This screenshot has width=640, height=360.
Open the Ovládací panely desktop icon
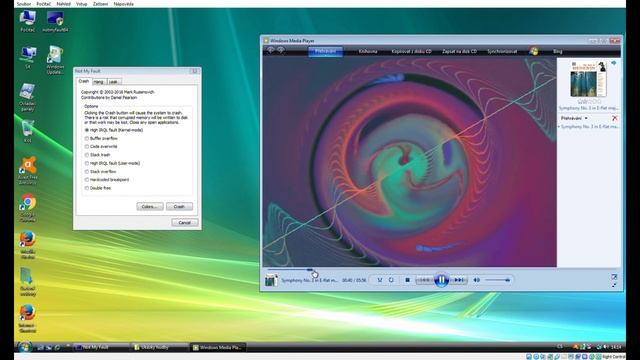28,97
